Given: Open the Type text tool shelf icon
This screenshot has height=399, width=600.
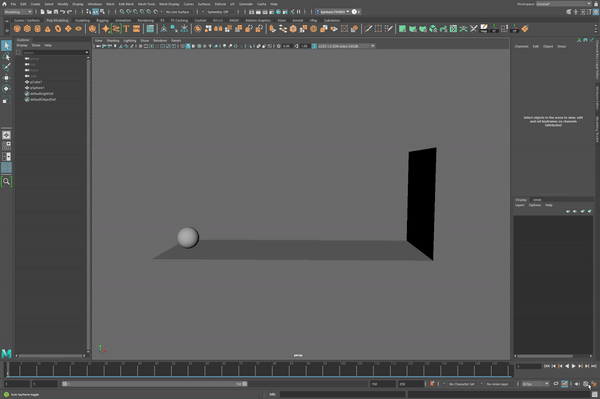Looking at the screenshot, I should tap(126, 29).
